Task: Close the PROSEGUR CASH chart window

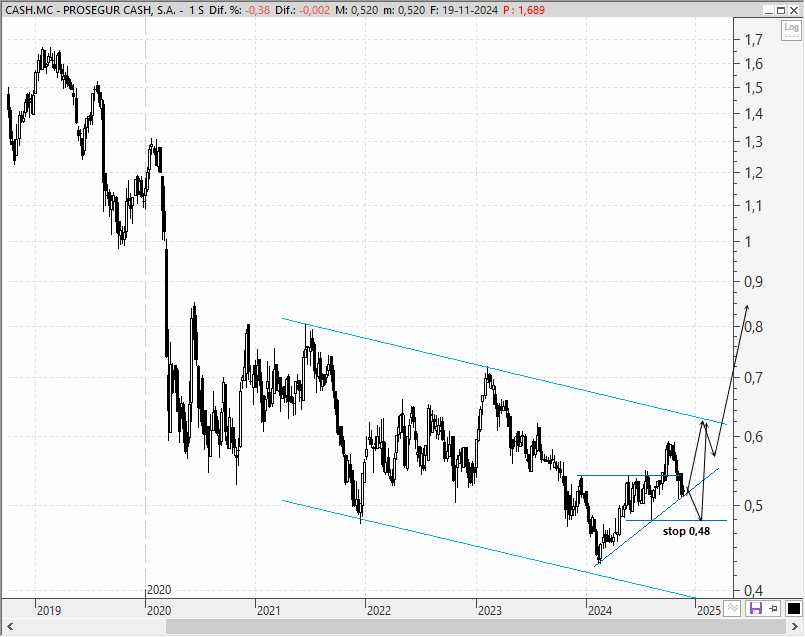Action: coord(793,10)
